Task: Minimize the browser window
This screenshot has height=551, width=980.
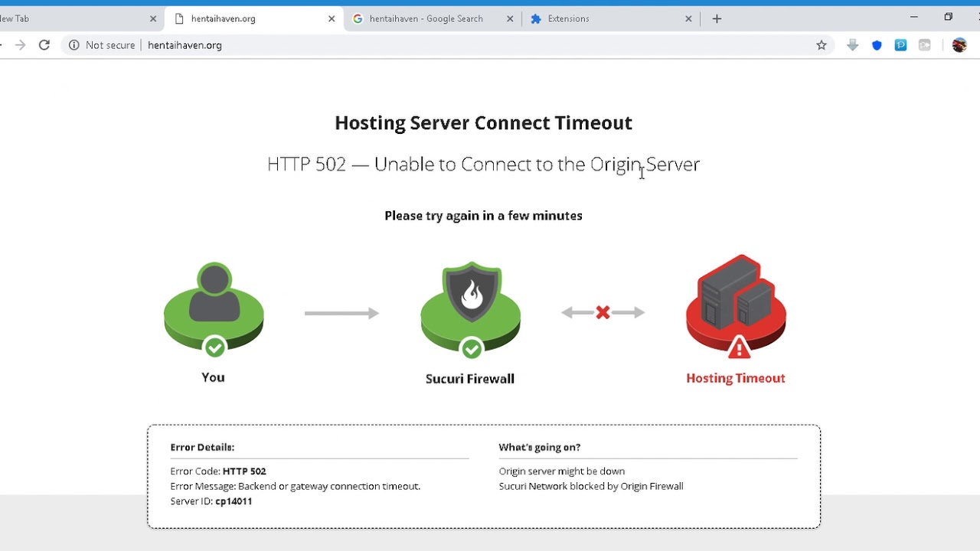Action: point(913,17)
